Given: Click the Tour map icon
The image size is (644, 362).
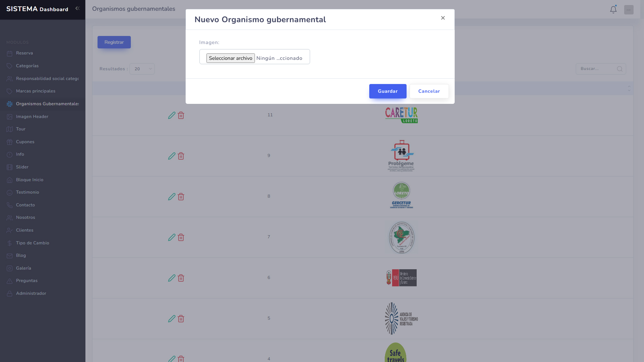Looking at the screenshot, I should [9, 129].
